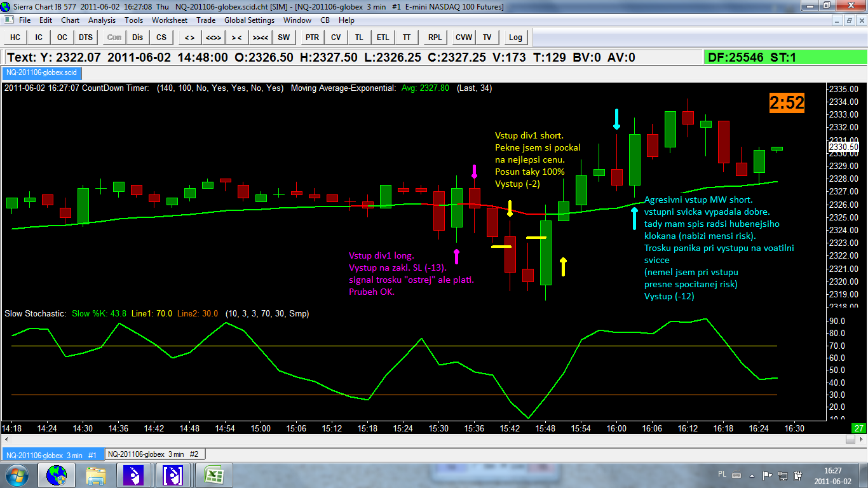Viewport: 868px width, 488px height.
Task: Click the SW toolbar button
Action: click(283, 37)
